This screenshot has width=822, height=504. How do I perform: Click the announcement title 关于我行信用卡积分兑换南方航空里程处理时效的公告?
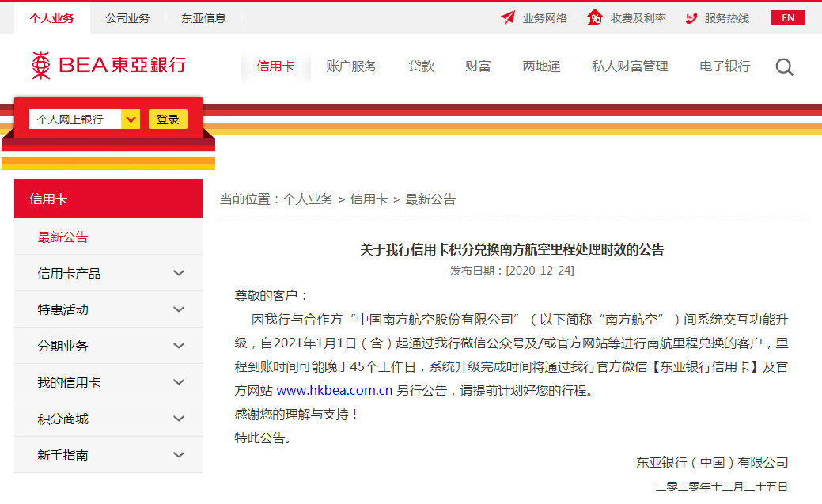click(x=512, y=250)
